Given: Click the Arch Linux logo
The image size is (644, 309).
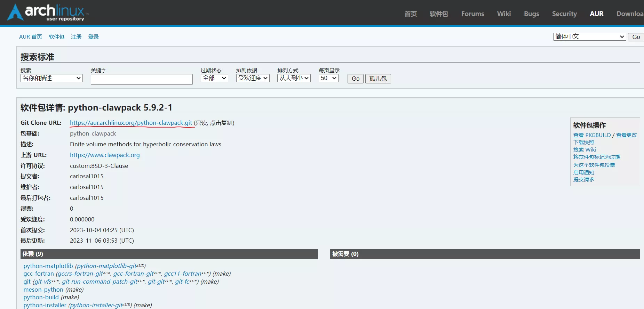Looking at the screenshot, I should 47,13.
